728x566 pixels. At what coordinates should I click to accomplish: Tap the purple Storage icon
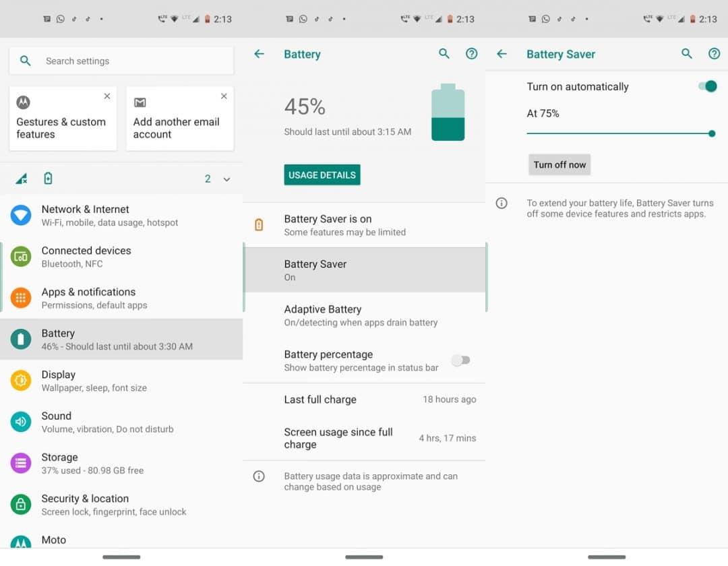21,463
